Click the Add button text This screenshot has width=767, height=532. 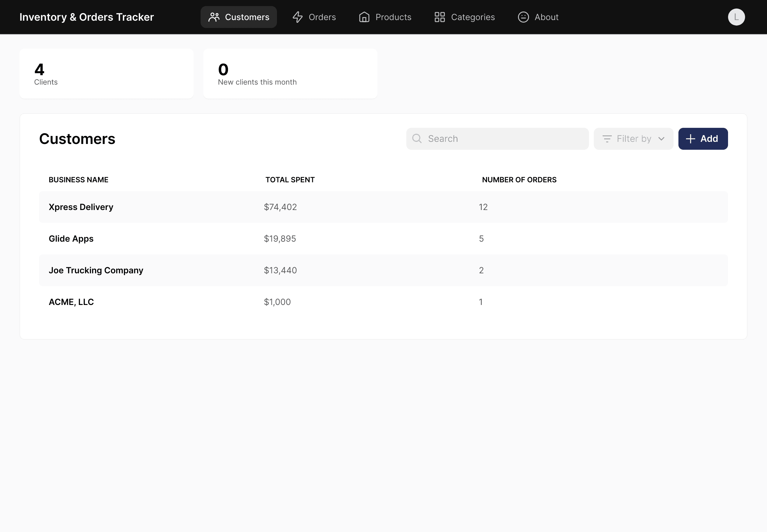click(x=709, y=139)
